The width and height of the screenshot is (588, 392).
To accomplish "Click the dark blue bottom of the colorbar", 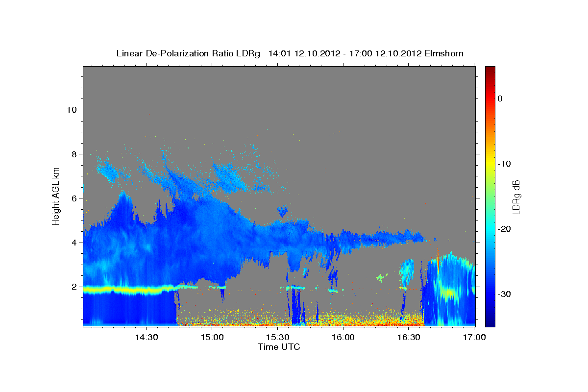I will click(x=490, y=323).
